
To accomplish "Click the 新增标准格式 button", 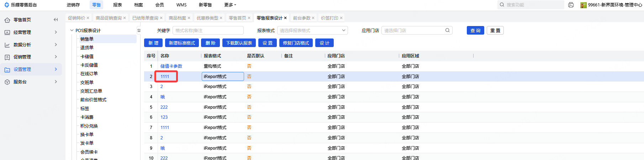I will click(182, 43).
